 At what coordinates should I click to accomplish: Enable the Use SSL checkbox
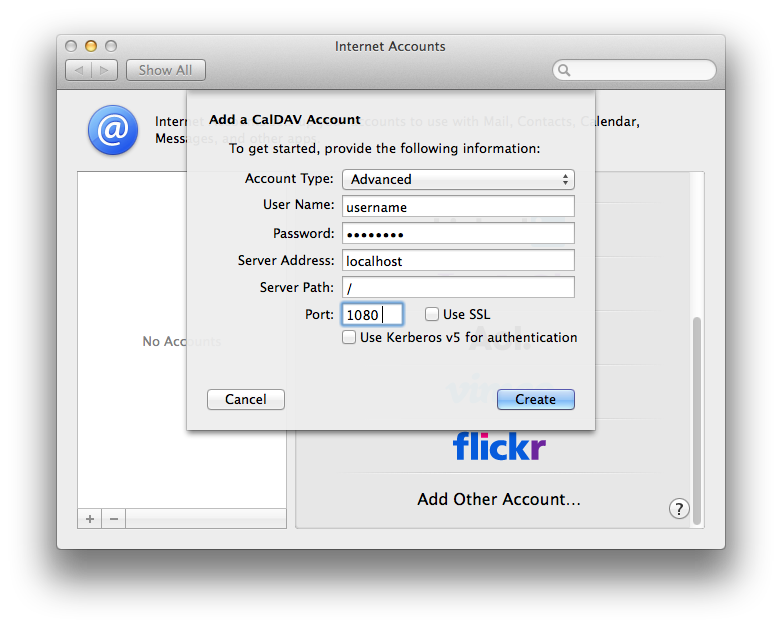point(432,314)
